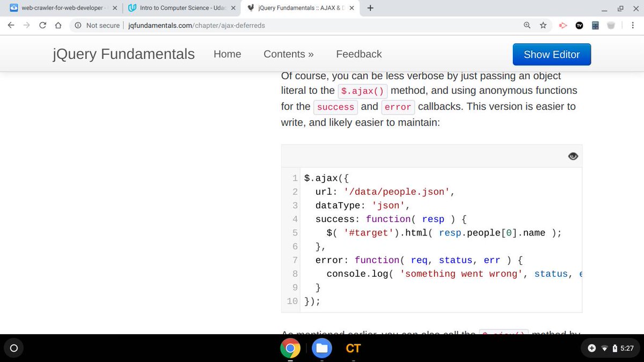Open the calculator extension icon
The height and width of the screenshot is (362, 644).
coord(595,25)
